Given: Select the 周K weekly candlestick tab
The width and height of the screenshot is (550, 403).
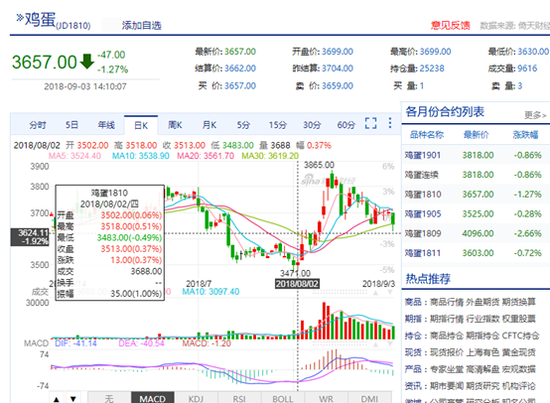Looking at the screenshot, I should [x=175, y=125].
